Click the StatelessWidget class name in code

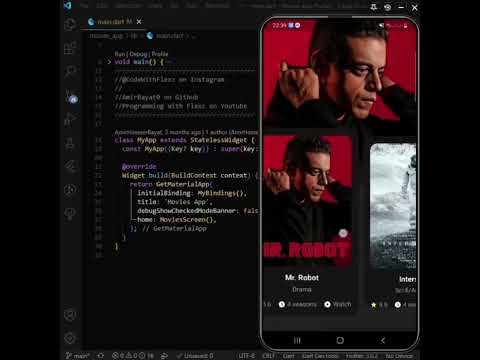click(x=219, y=140)
